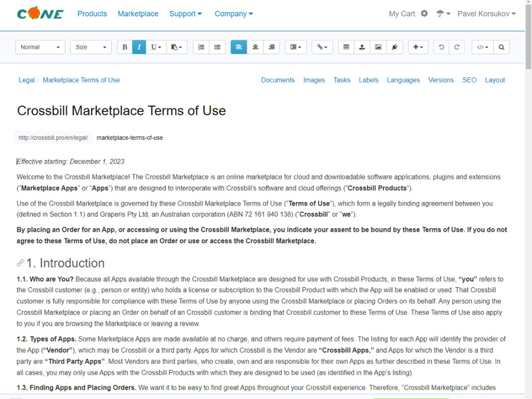Edit the Crossbill Marketplace Terms of Use title
The image size is (532, 399).
pos(121,111)
